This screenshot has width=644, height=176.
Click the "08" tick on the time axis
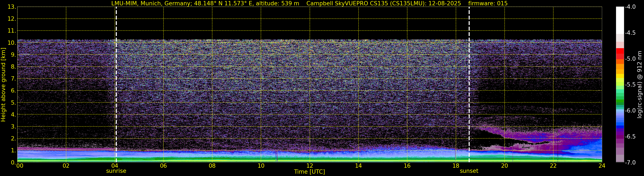pyautogui.click(x=212, y=166)
